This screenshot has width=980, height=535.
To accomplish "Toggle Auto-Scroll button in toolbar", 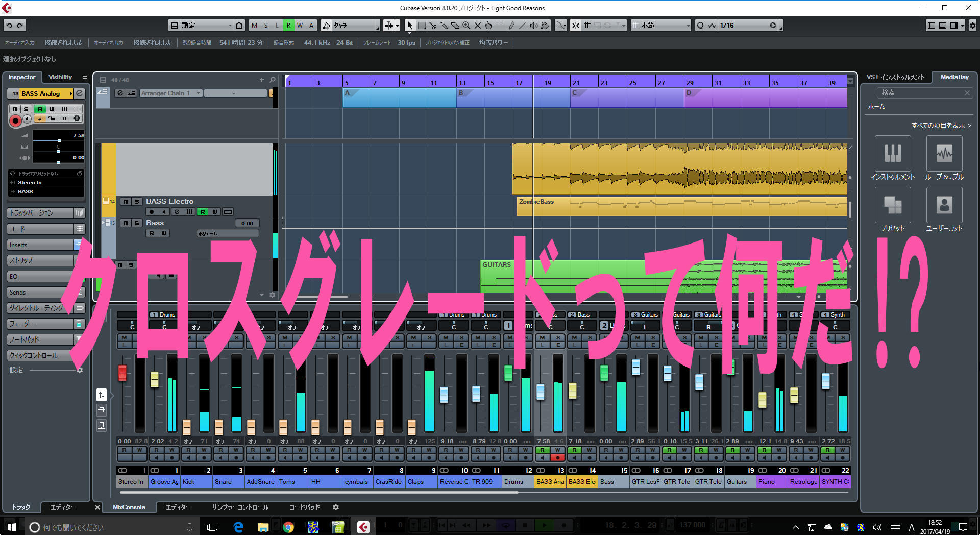I will (x=389, y=25).
